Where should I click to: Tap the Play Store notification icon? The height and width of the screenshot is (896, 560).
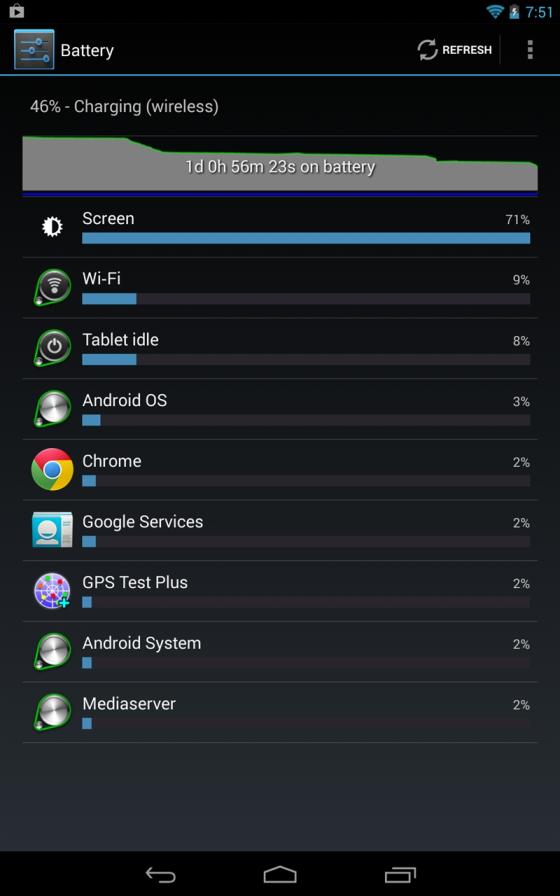point(17,10)
